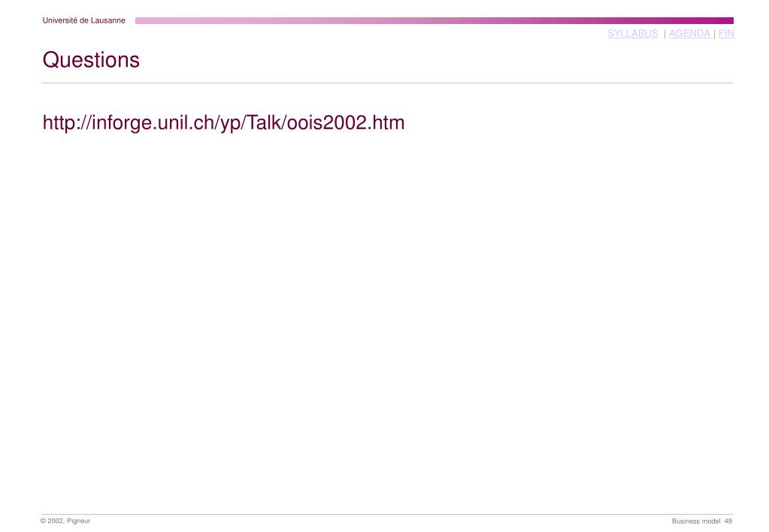The height and width of the screenshot is (532, 769).
Task: Open the SYLLABUS link
Action: coord(632,33)
